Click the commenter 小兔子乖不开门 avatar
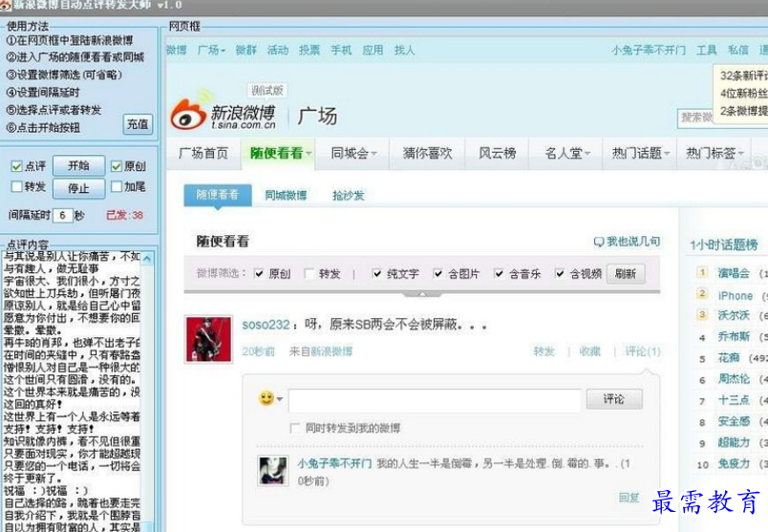The height and width of the screenshot is (532, 768). click(x=273, y=471)
